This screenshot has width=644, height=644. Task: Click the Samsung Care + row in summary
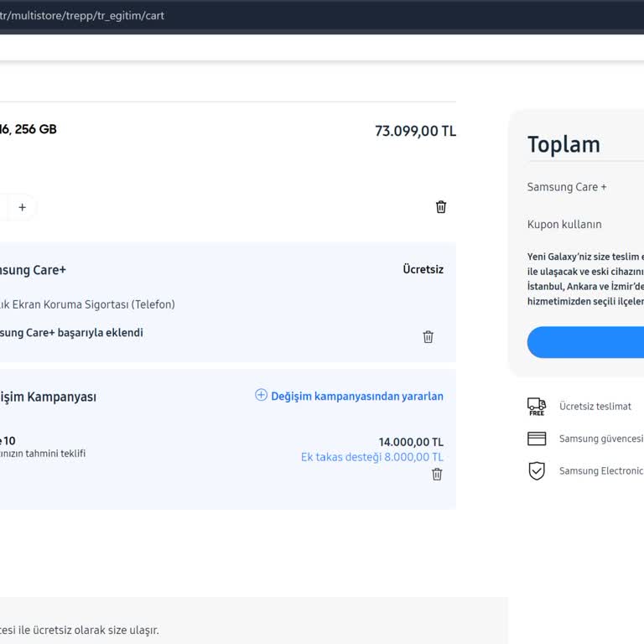567,187
